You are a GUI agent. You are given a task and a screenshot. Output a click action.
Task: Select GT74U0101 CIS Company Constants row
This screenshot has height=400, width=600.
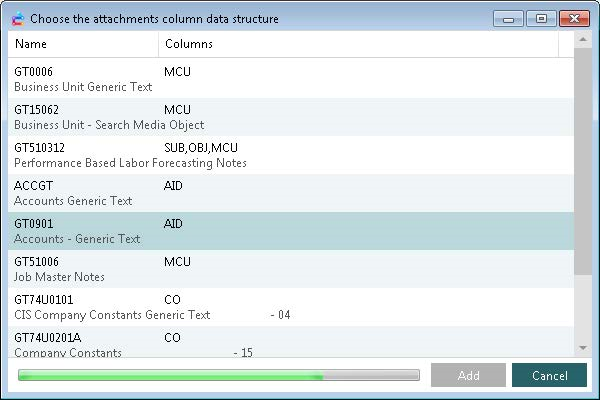point(290,307)
